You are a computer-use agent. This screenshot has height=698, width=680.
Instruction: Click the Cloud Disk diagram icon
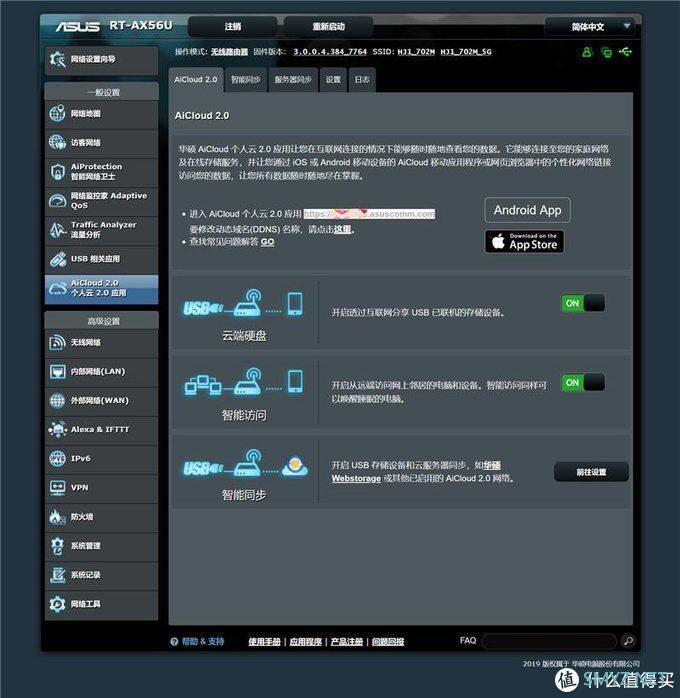click(243, 303)
